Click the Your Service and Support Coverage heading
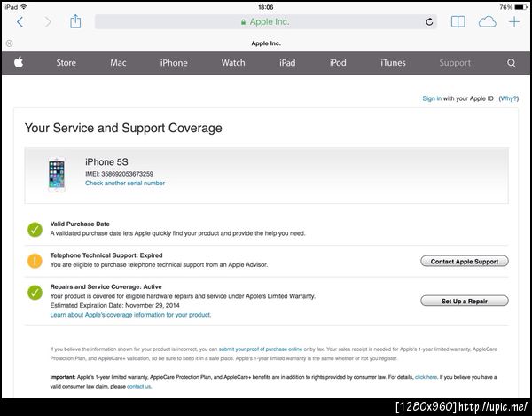The height and width of the screenshot is (416, 532). pos(123,128)
